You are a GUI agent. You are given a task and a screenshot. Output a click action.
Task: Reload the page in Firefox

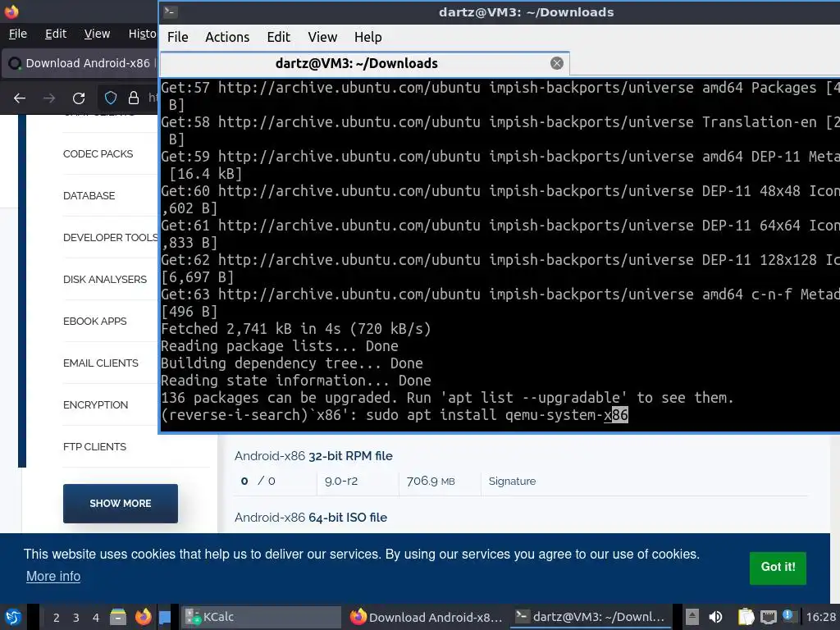79,98
